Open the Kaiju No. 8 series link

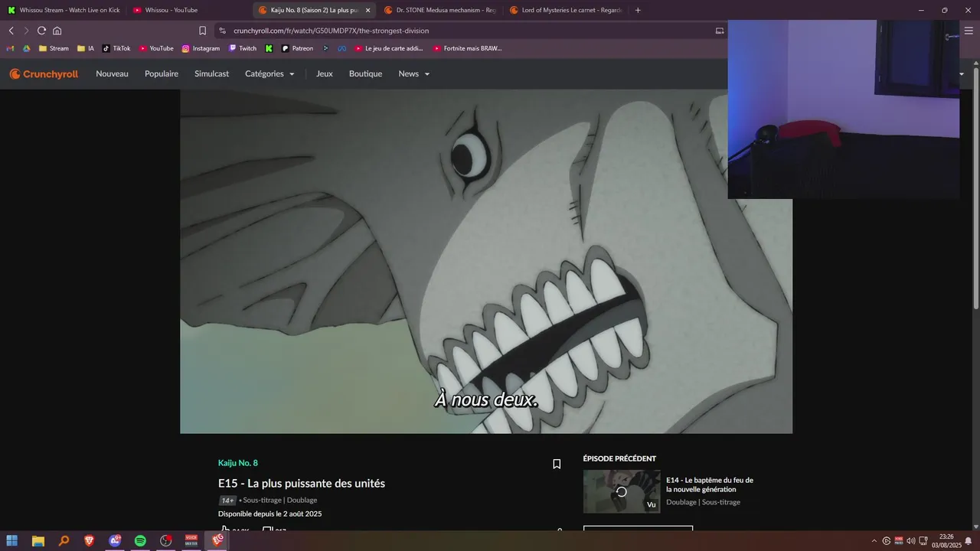[x=238, y=463]
